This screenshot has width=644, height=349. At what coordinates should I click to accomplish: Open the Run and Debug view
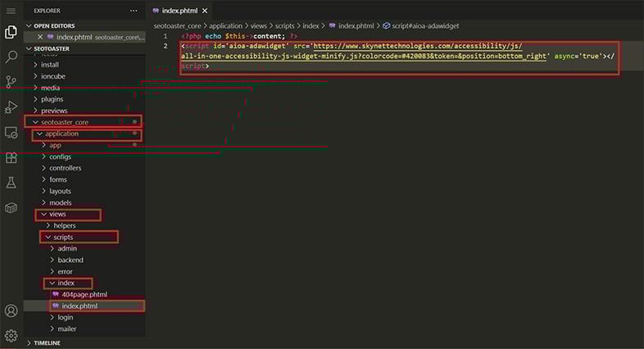pos(11,107)
